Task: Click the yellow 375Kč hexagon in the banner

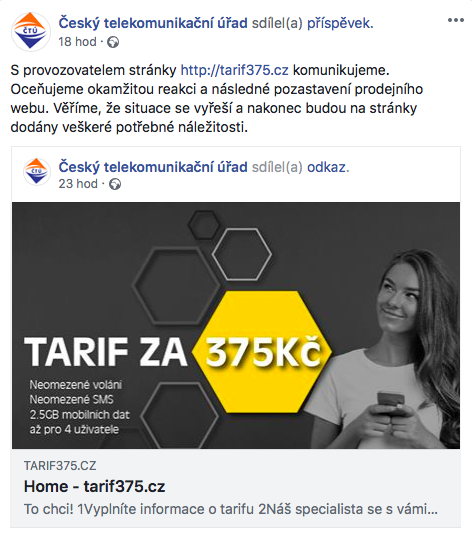Action: pyautogui.click(x=263, y=352)
